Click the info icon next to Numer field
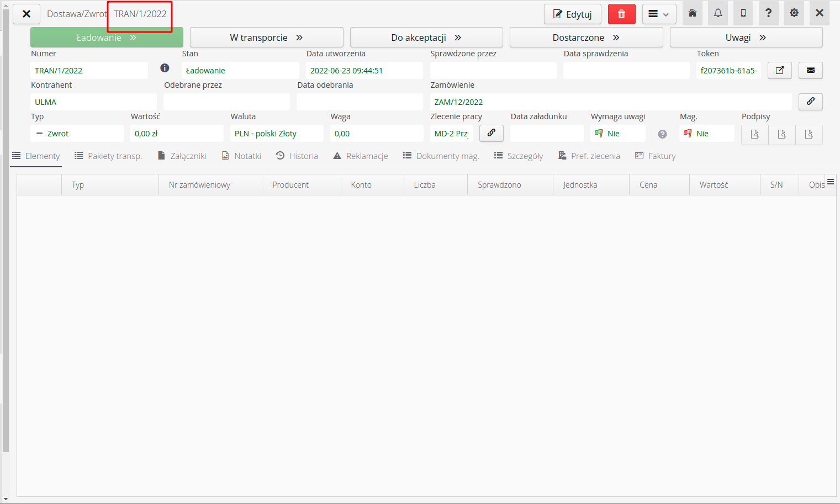The height and width of the screenshot is (504, 840). click(165, 68)
